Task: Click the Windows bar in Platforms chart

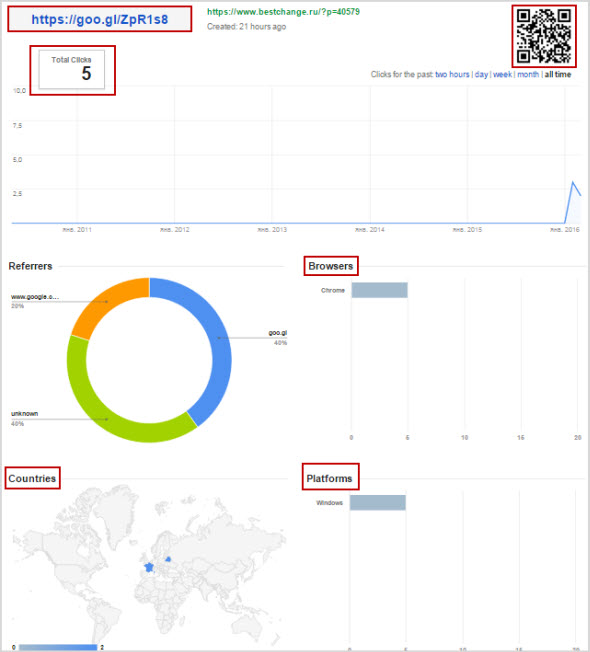Action: pos(378,503)
